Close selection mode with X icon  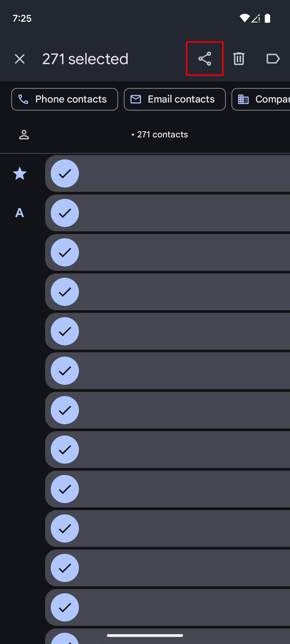[20, 59]
